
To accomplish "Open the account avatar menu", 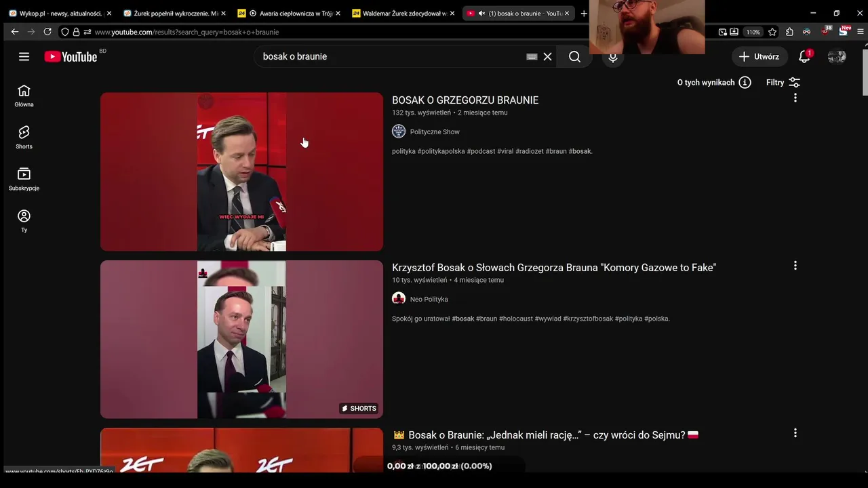I will 837,57.
